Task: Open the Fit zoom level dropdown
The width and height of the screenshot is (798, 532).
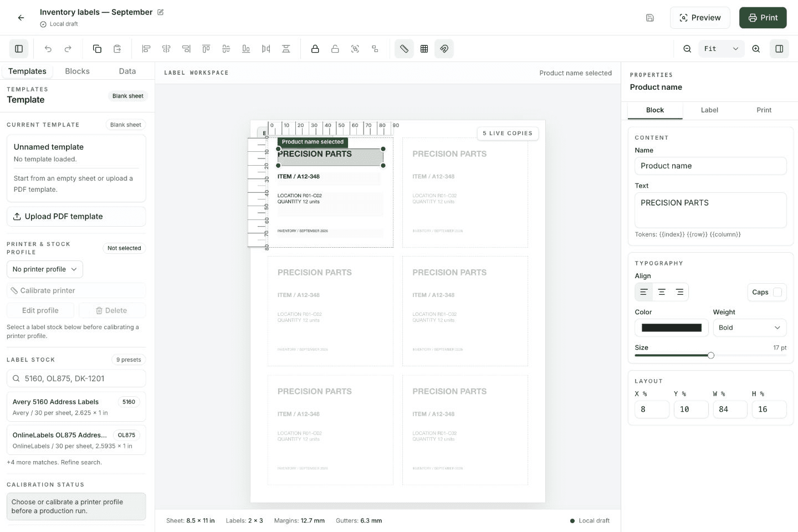Action: [x=721, y=49]
